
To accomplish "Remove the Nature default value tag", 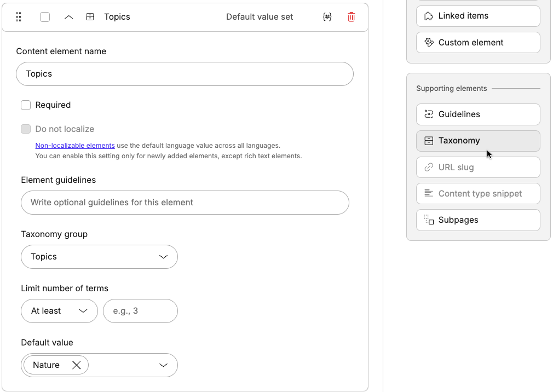I will click(77, 365).
